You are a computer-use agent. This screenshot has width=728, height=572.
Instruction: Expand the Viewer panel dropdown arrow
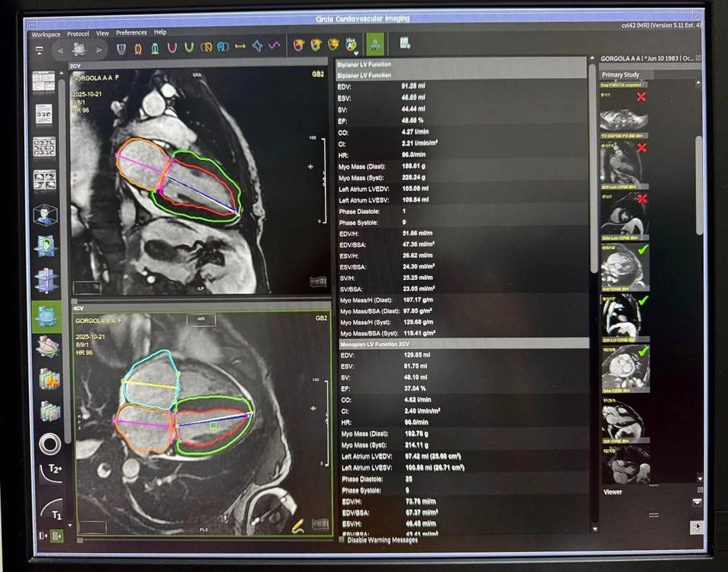point(696,502)
